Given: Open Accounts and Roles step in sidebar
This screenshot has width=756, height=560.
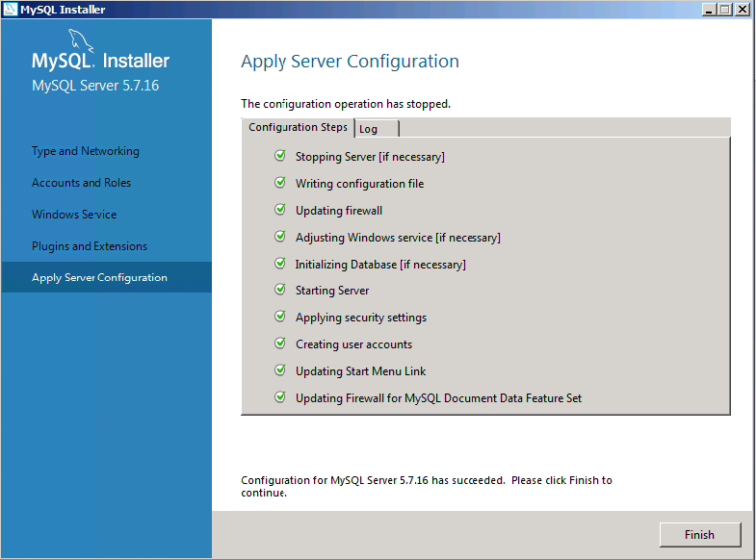Looking at the screenshot, I should (81, 183).
